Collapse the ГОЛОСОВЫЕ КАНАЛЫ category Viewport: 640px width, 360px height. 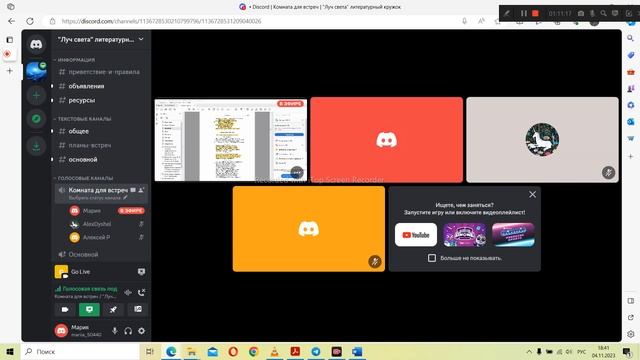coord(83,178)
